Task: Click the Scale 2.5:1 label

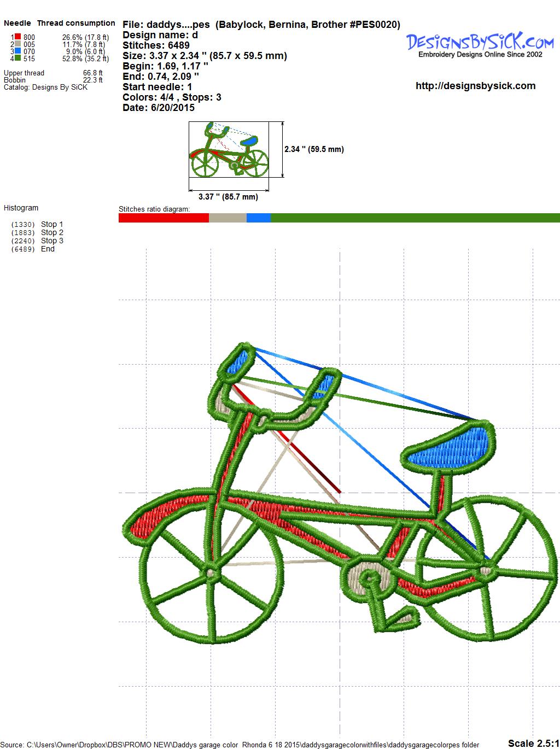Action: pos(533,743)
